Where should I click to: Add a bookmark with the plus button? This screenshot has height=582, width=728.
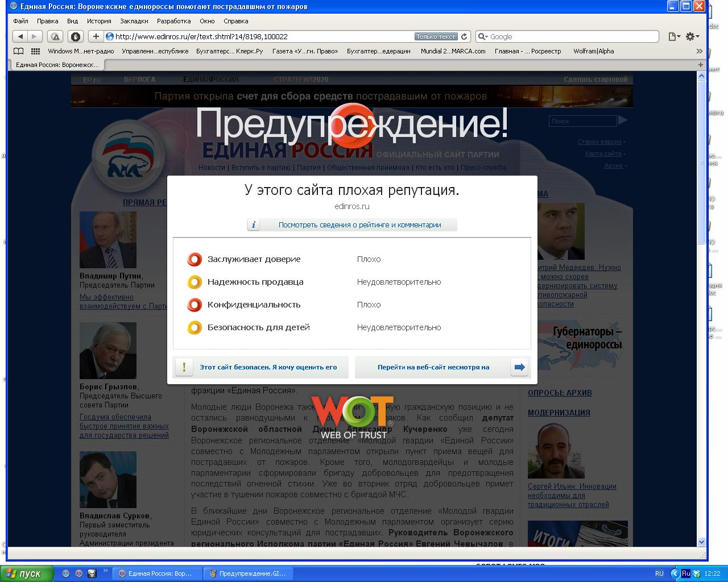(x=96, y=36)
